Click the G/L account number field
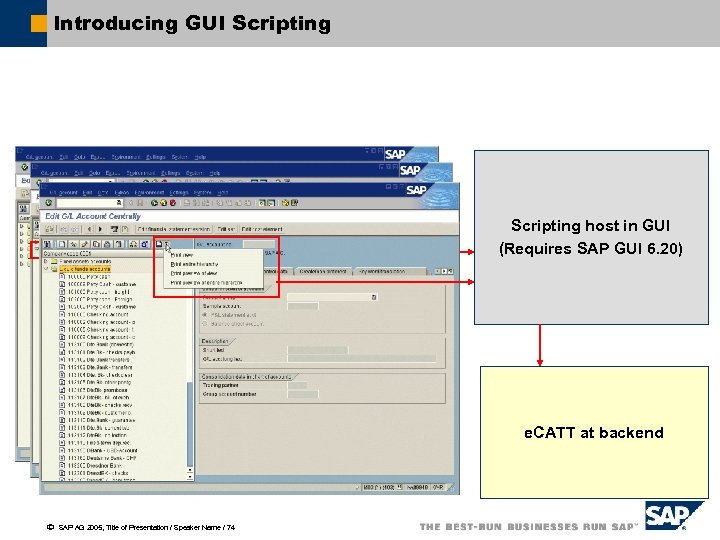This screenshot has height=540, width=720. click(x=259, y=244)
